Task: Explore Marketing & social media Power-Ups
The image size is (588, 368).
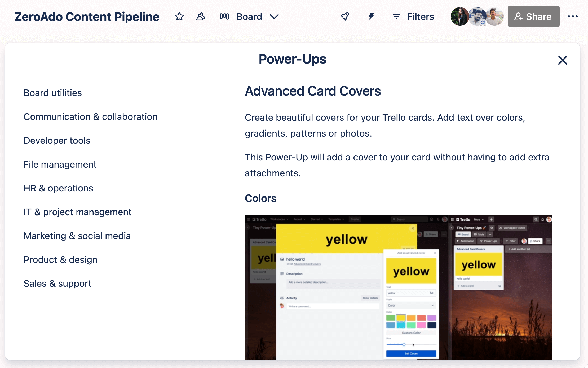Action: click(x=77, y=236)
